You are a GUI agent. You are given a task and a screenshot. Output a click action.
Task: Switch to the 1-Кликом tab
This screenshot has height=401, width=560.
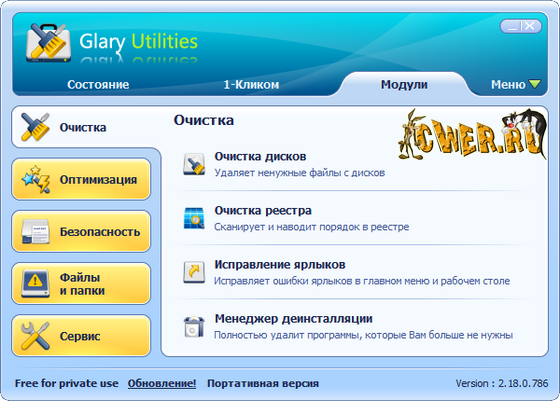tap(251, 85)
